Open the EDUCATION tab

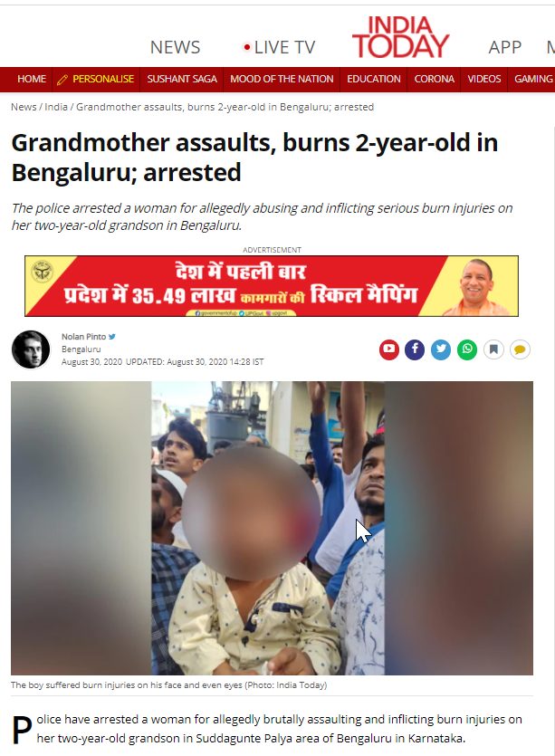click(x=374, y=79)
